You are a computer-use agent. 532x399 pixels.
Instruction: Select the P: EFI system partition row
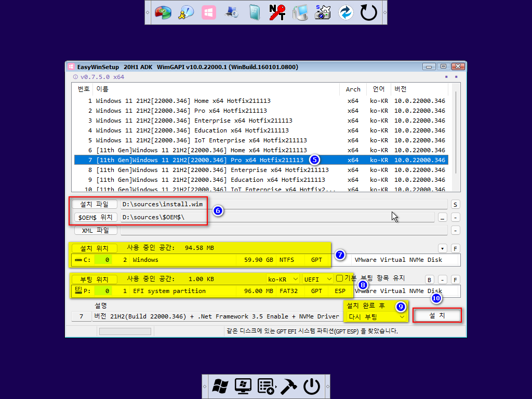pos(265,291)
